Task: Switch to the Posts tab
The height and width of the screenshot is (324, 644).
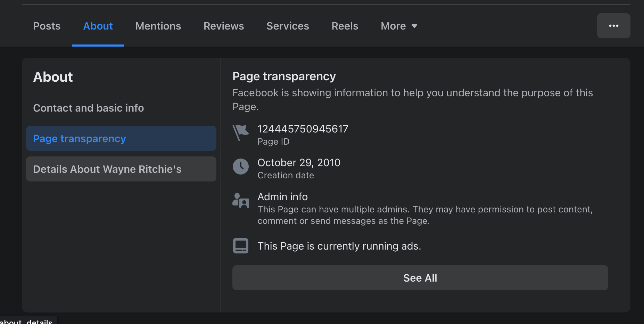Action: click(47, 26)
